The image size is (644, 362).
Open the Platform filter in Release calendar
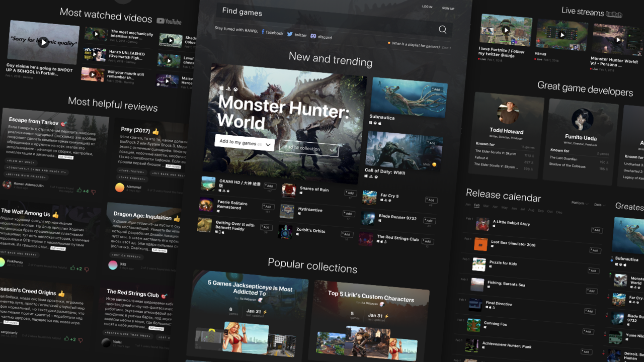580,203
